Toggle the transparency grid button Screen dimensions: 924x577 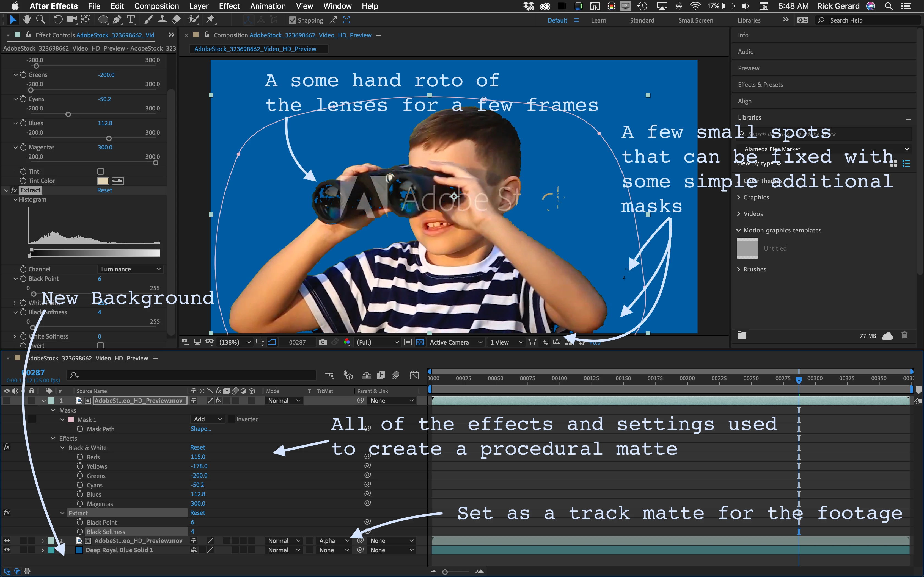(x=420, y=342)
